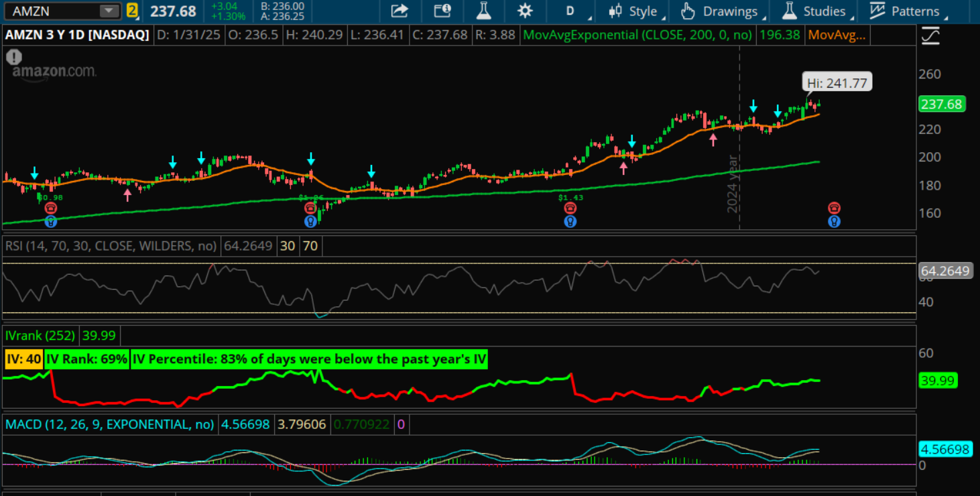Click the RSI (14, 70, 30, CLOSE, WILDERS, no) label
This screenshot has width=980, height=496.
111,246
